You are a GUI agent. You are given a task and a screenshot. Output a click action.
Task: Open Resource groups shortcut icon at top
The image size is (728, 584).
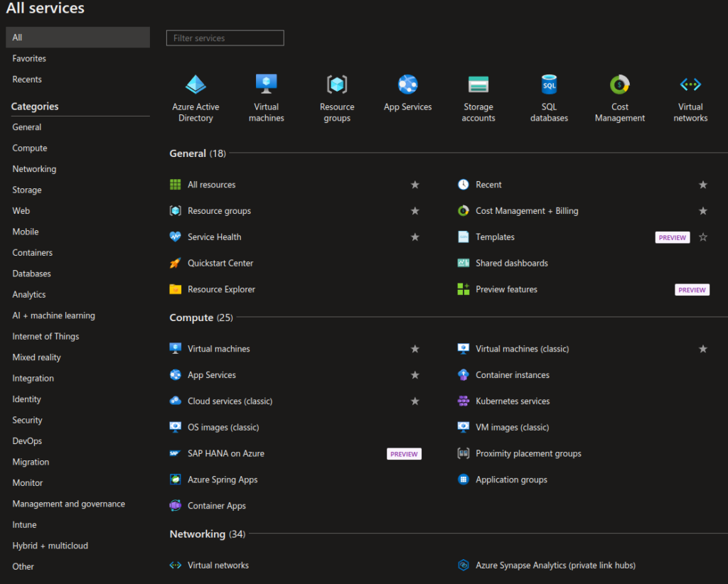click(337, 85)
